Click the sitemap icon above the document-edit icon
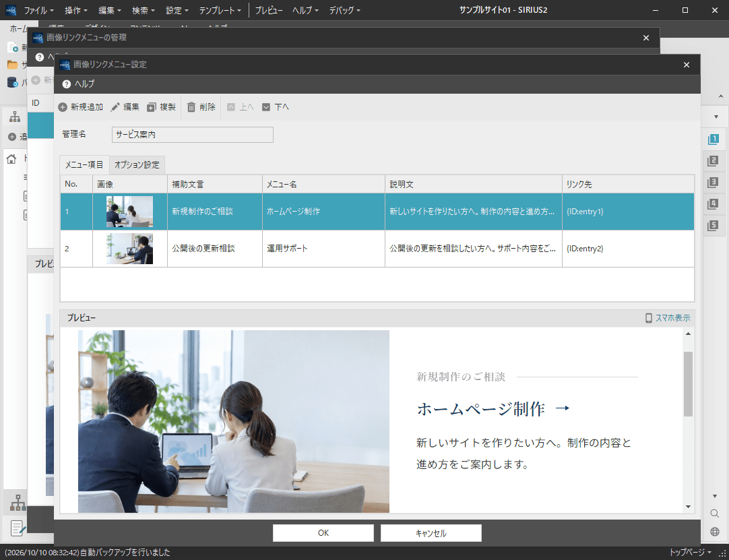Image resolution: width=729 pixels, height=560 pixels. [x=18, y=503]
